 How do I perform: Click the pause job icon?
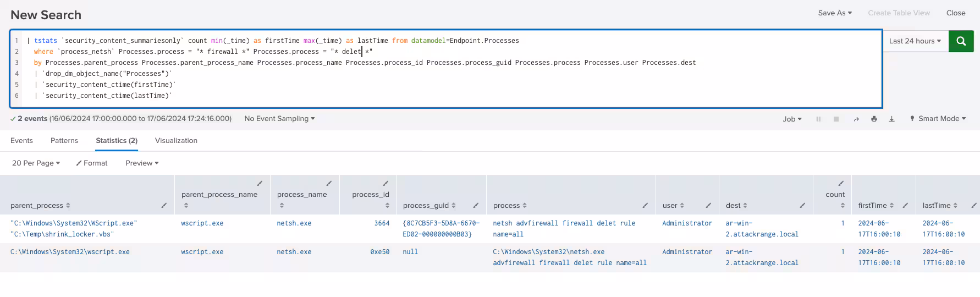(x=818, y=119)
